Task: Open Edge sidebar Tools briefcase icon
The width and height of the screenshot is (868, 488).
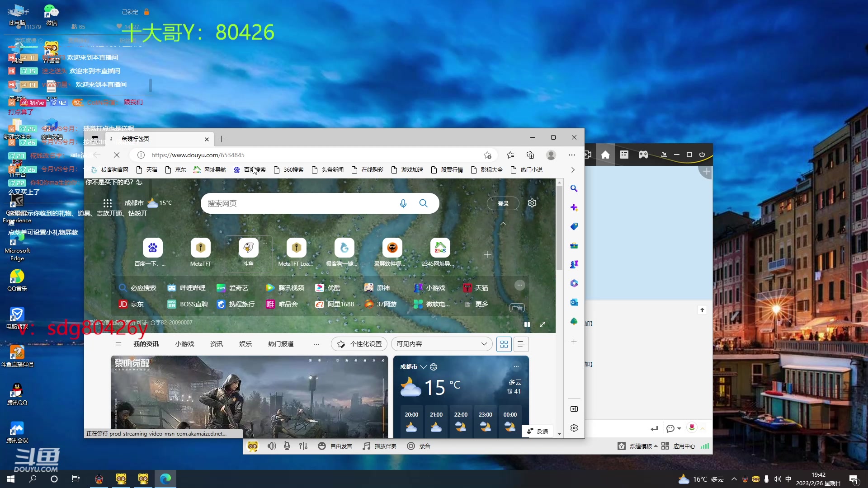Action: point(574,245)
